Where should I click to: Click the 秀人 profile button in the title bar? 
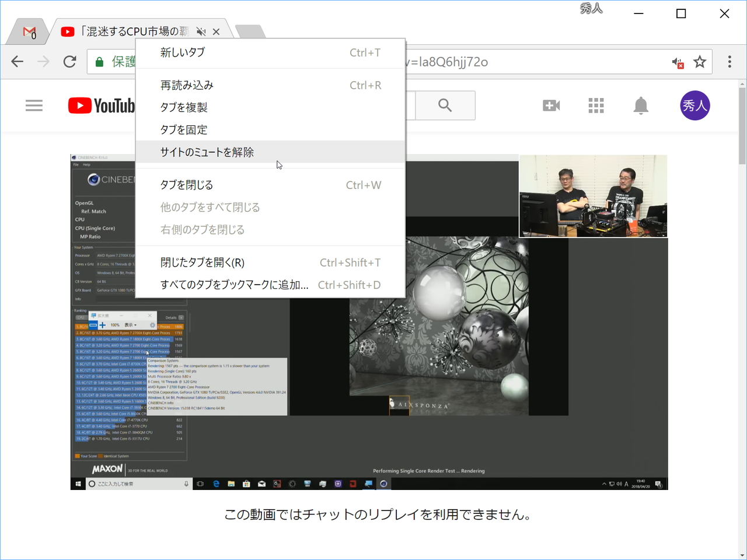(591, 9)
